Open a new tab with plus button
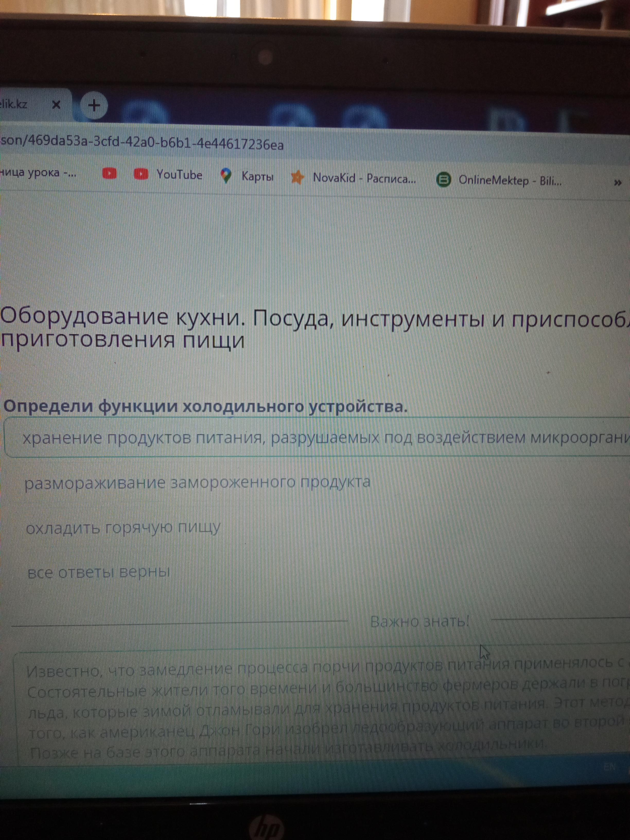Screen dimensions: 630x840 click(x=94, y=105)
